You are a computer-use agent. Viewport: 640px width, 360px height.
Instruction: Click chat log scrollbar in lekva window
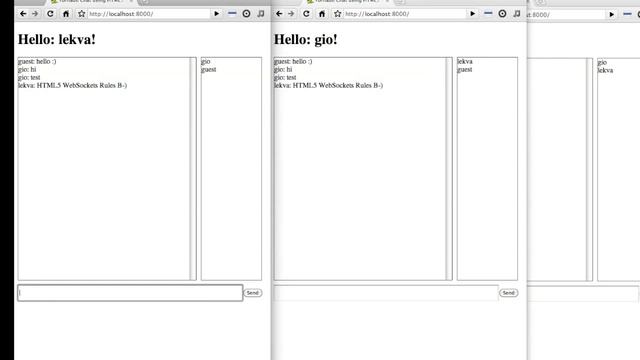pyautogui.click(x=193, y=169)
